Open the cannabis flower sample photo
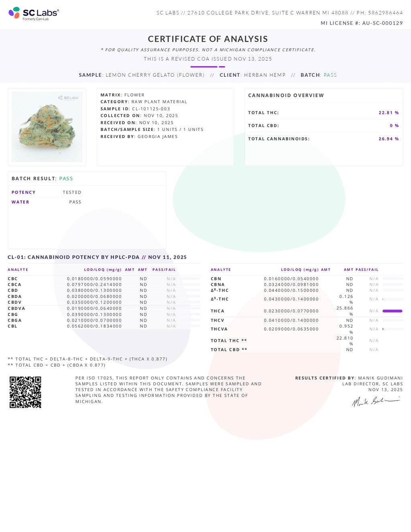 47,127
